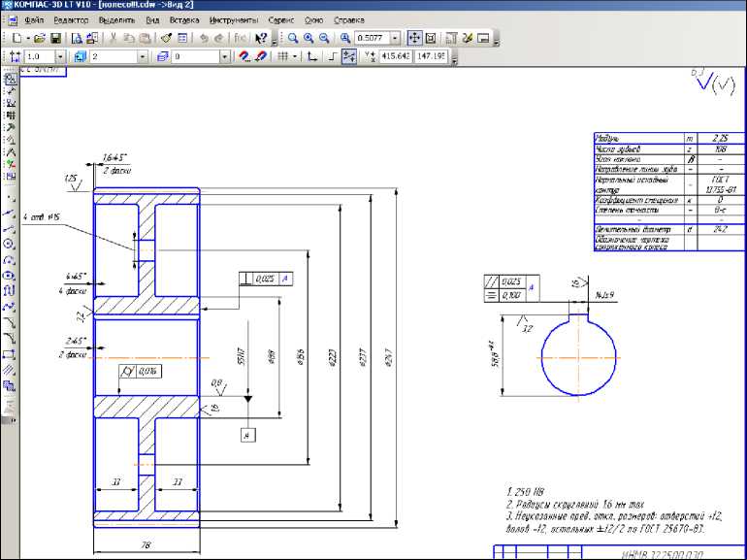
Task: Click the hatching tool in left panel
Action: (10, 370)
